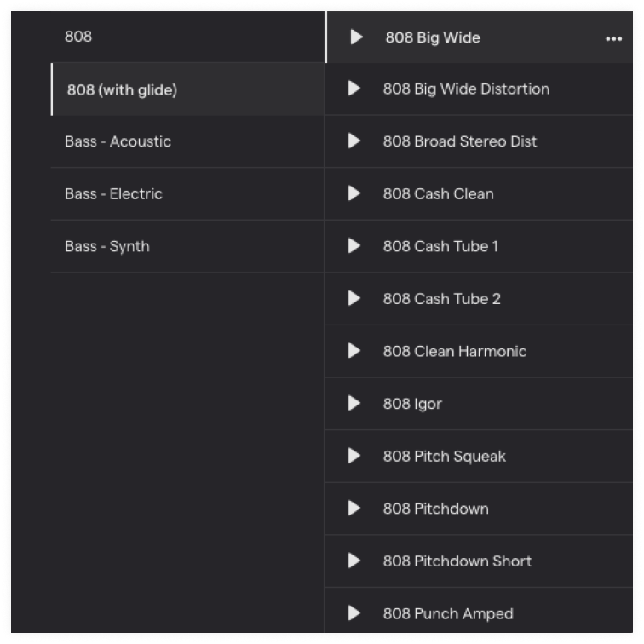644x644 pixels.
Task: Select the 808 (with glide) category
Action: pos(187,89)
